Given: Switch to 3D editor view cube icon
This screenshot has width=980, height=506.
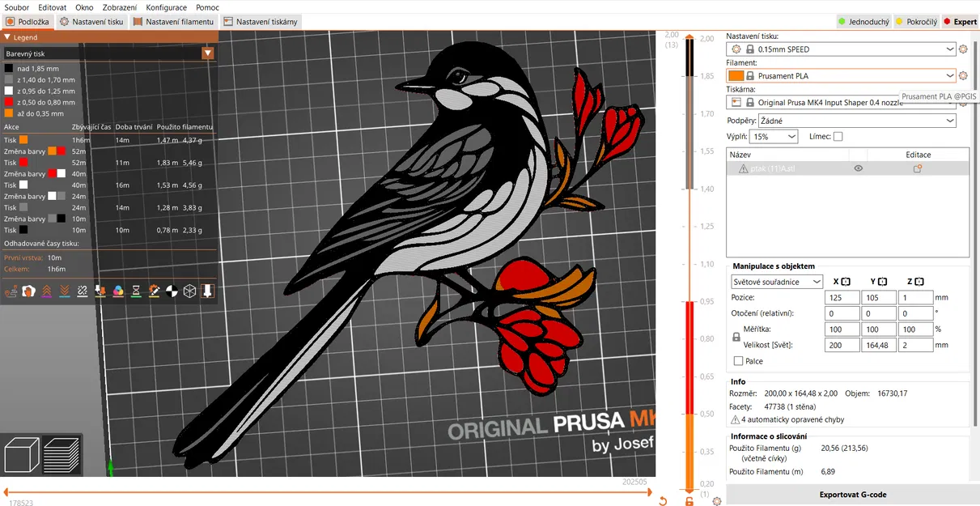Looking at the screenshot, I should click(x=22, y=454).
